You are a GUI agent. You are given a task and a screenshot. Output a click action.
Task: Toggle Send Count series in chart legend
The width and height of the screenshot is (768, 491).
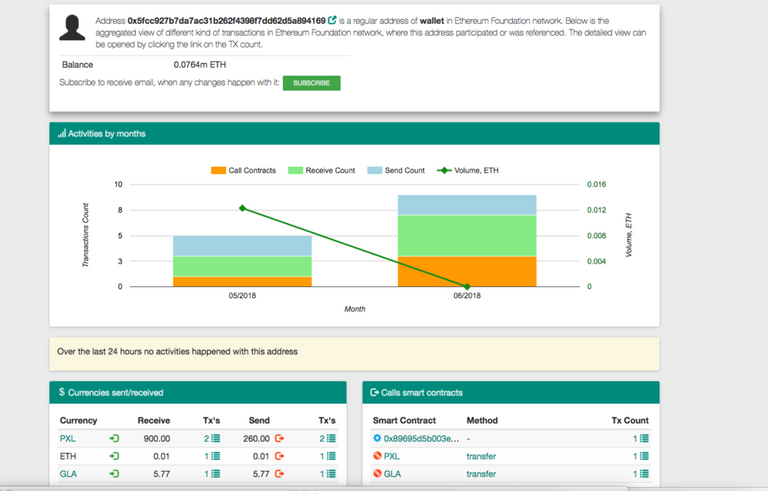(x=396, y=170)
